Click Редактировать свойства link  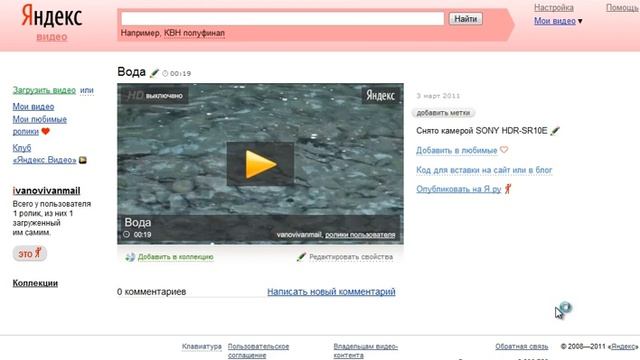[x=351, y=257]
